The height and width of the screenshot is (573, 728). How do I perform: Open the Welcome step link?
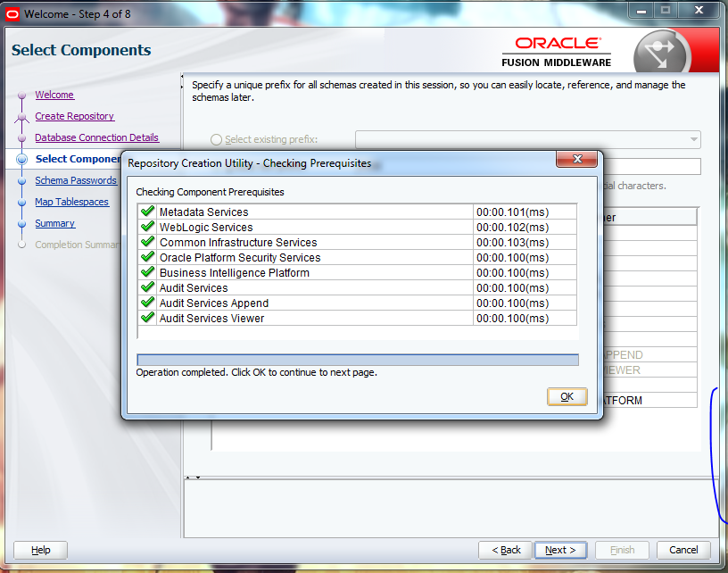tap(54, 95)
